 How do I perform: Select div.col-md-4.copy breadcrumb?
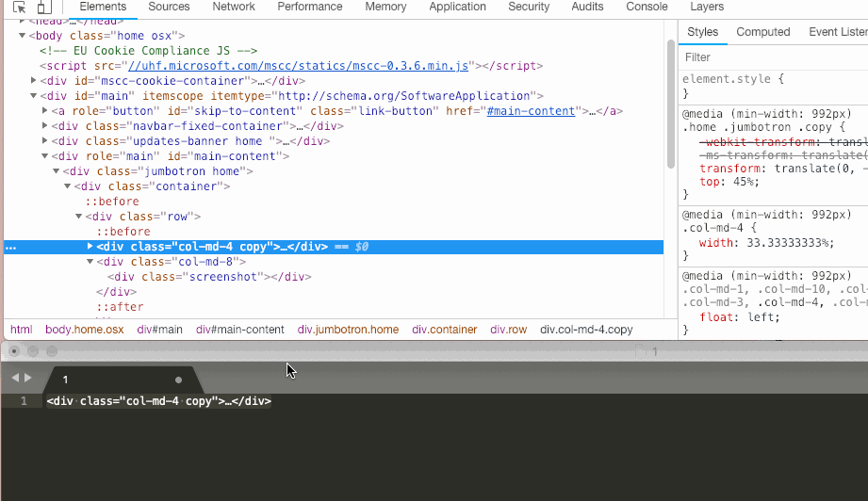tap(586, 330)
